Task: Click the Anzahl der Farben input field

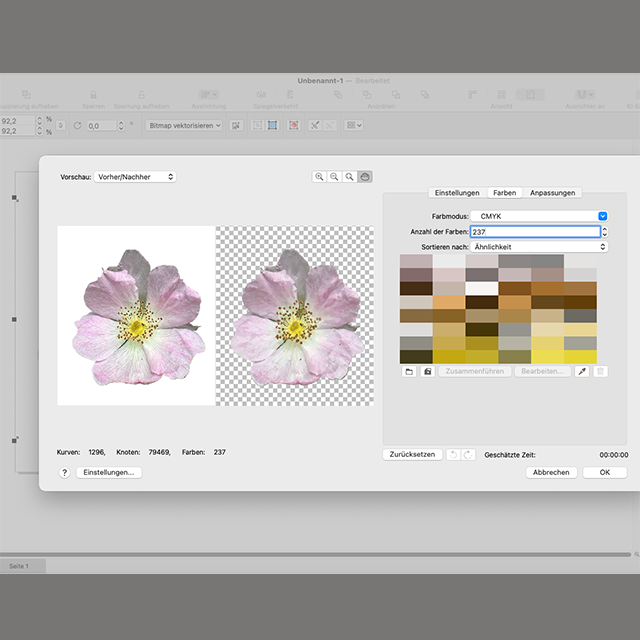Action: coord(534,231)
